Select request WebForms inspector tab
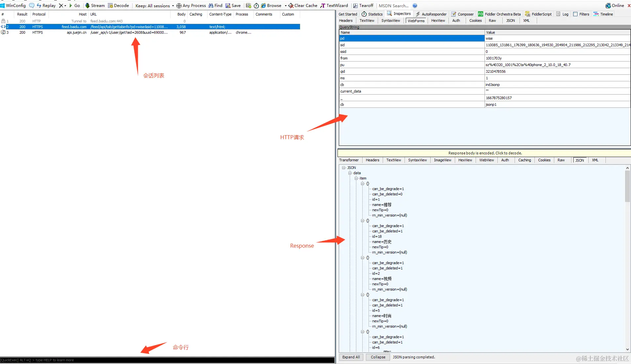Viewport: 631px width, 364px height. click(416, 21)
